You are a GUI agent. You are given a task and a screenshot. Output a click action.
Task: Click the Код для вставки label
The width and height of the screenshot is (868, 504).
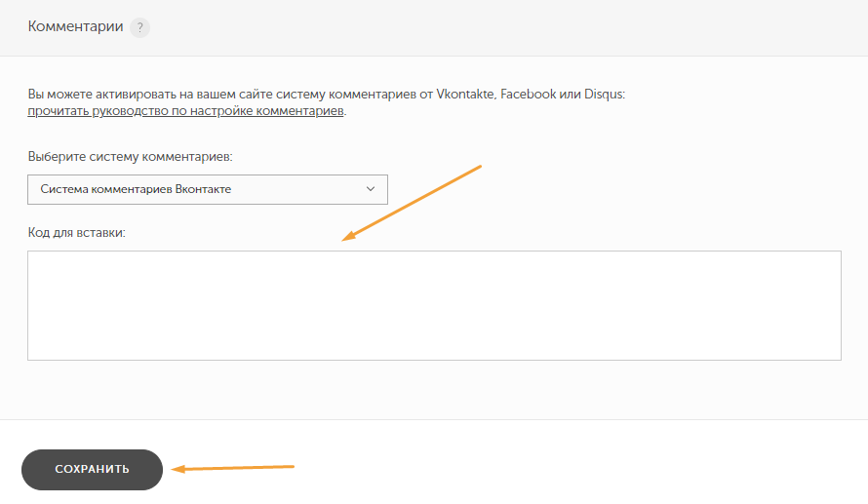[x=76, y=232]
